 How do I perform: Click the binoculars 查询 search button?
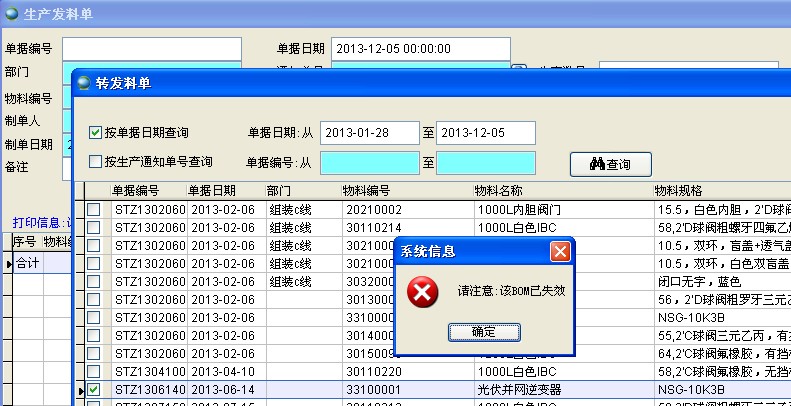(x=610, y=164)
